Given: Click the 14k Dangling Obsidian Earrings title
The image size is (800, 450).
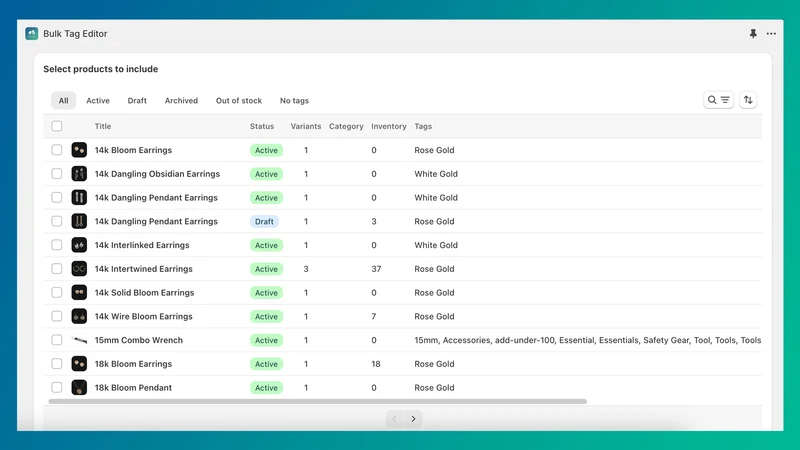Looking at the screenshot, I should [x=157, y=174].
